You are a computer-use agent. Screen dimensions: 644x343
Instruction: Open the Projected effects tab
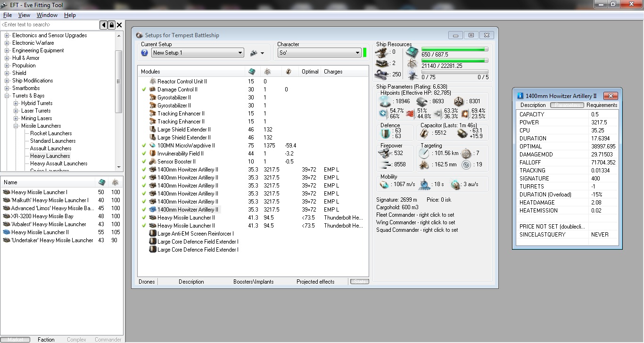(315, 282)
